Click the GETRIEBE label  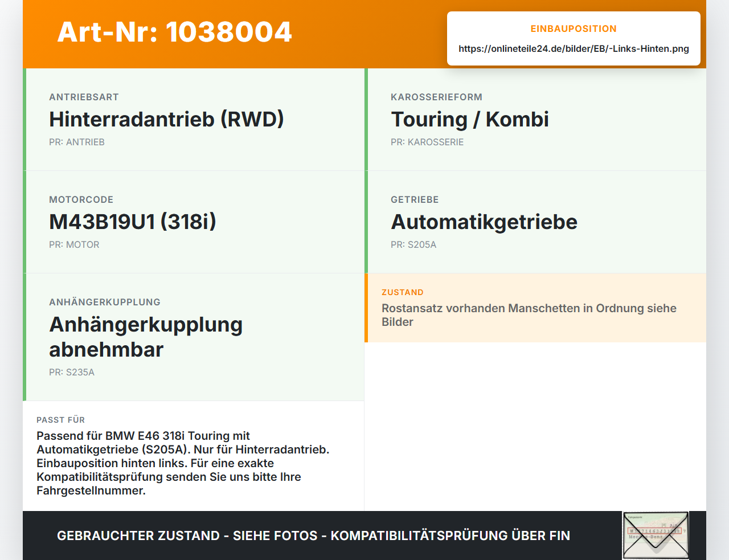pos(415,199)
